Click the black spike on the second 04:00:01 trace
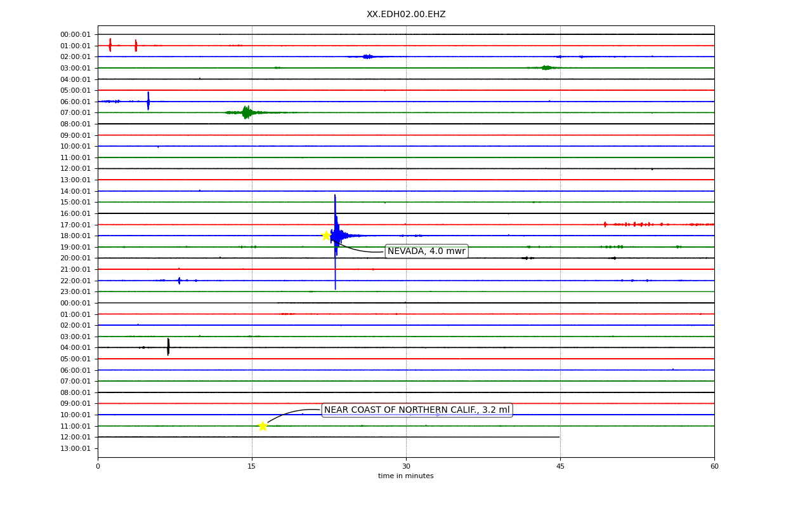812x508 pixels. click(x=168, y=347)
